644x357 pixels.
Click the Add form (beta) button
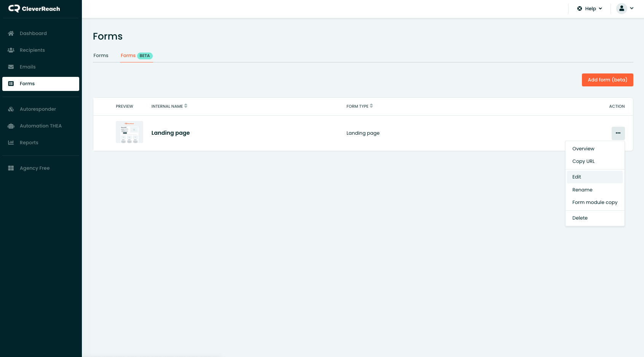click(x=607, y=80)
